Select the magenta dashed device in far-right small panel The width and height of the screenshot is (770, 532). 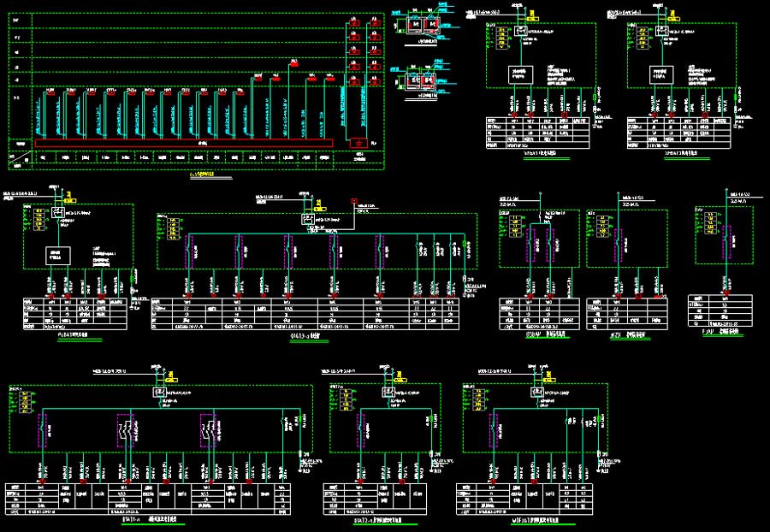click(727, 240)
